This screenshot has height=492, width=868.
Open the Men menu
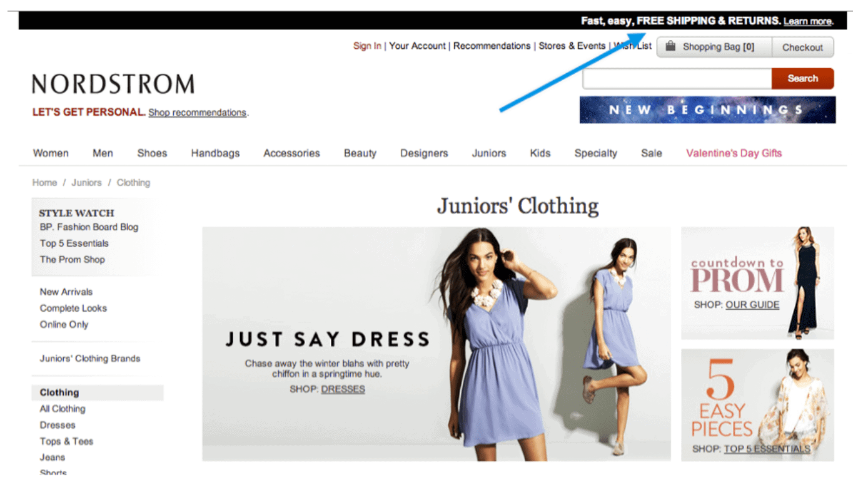[103, 153]
